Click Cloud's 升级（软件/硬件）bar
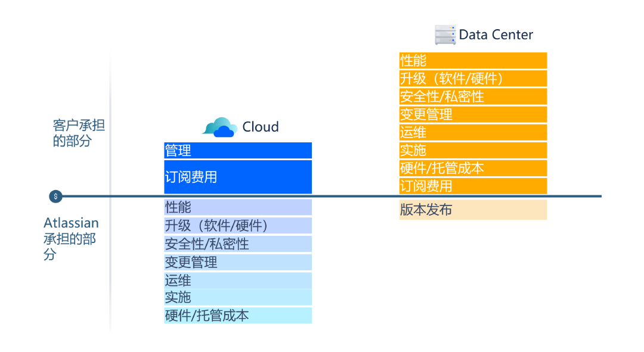 point(238,226)
